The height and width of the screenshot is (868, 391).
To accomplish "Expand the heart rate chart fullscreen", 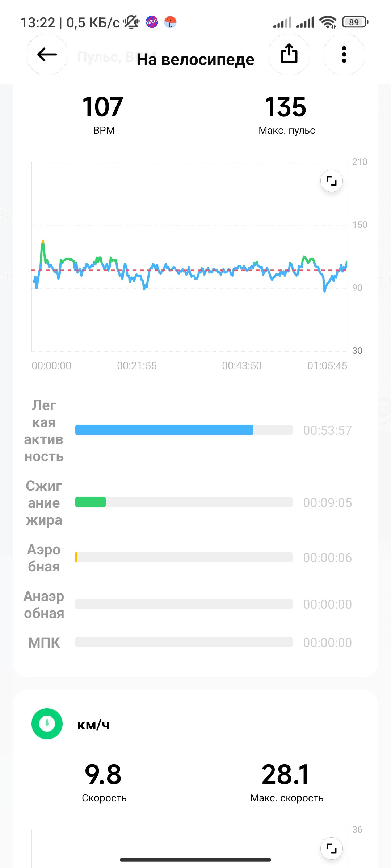I will tap(332, 180).
